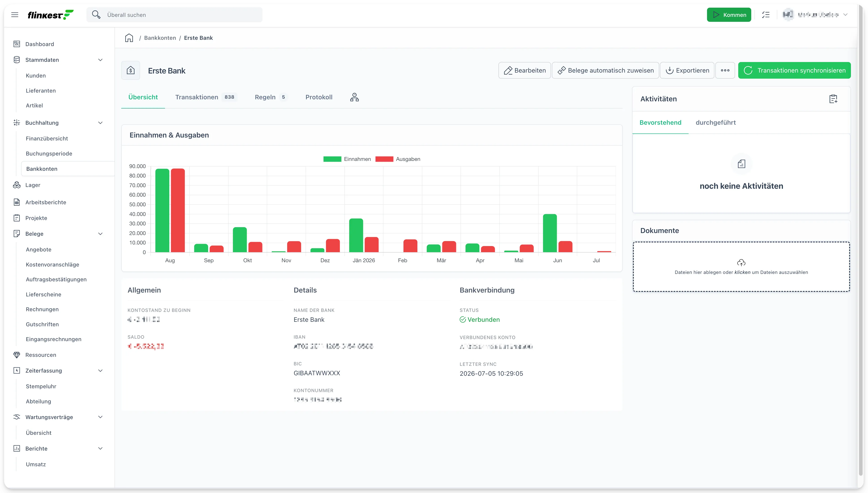Image resolution: width=868 pixels, height=493 pixels.
Task: Click the bank account icon beside Erste Bank
Action: pyautogui.click(x=131, y=70)
